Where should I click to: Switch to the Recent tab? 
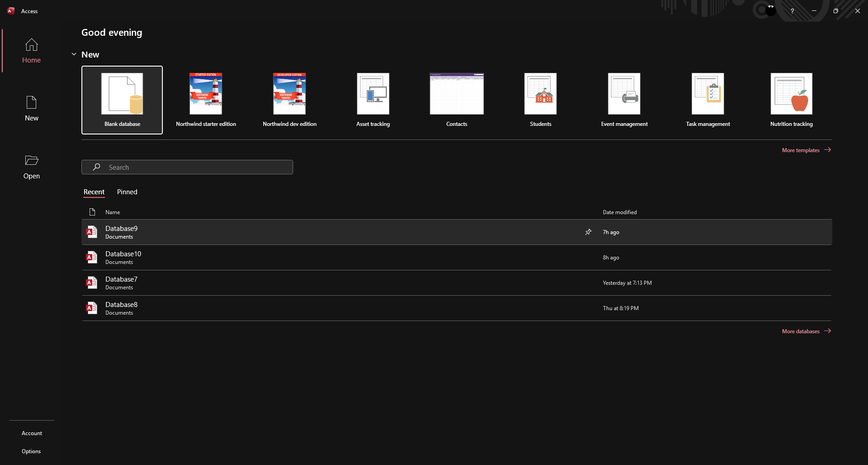[94, 192]
